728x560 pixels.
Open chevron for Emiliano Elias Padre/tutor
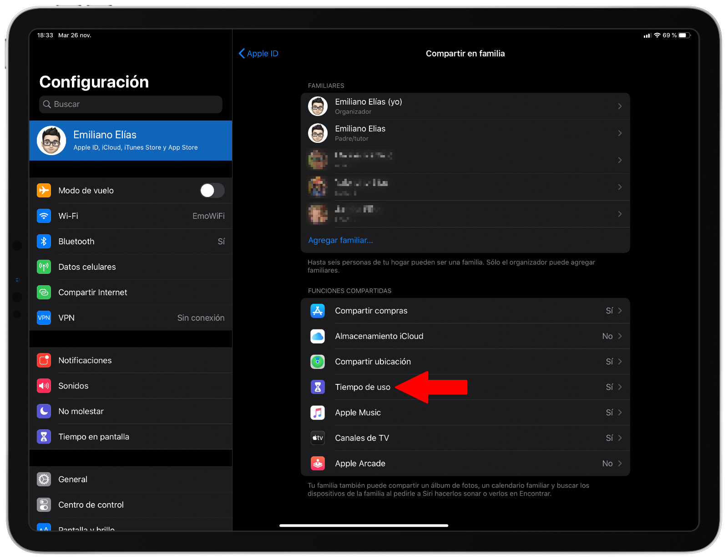coord(620,133)
